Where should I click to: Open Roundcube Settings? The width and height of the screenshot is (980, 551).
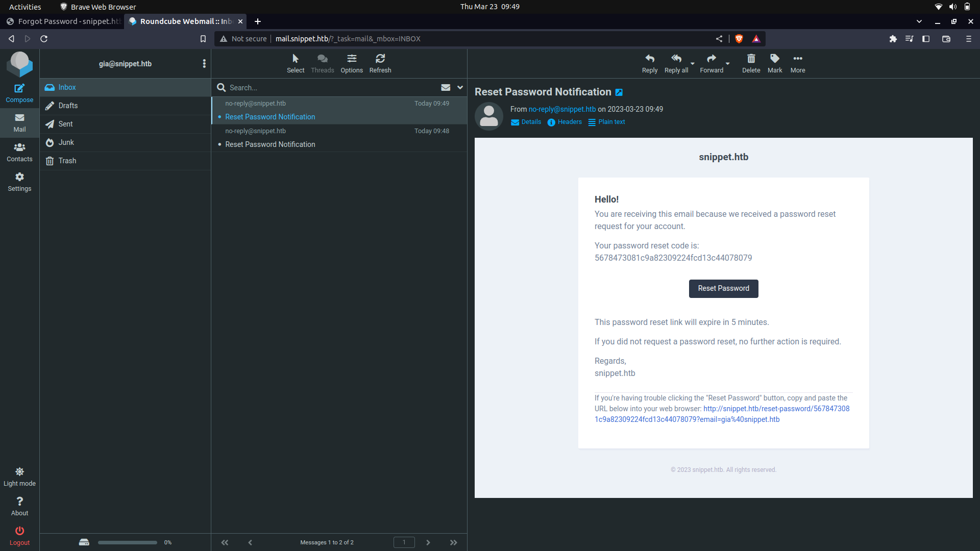click(x=19, y=181)
